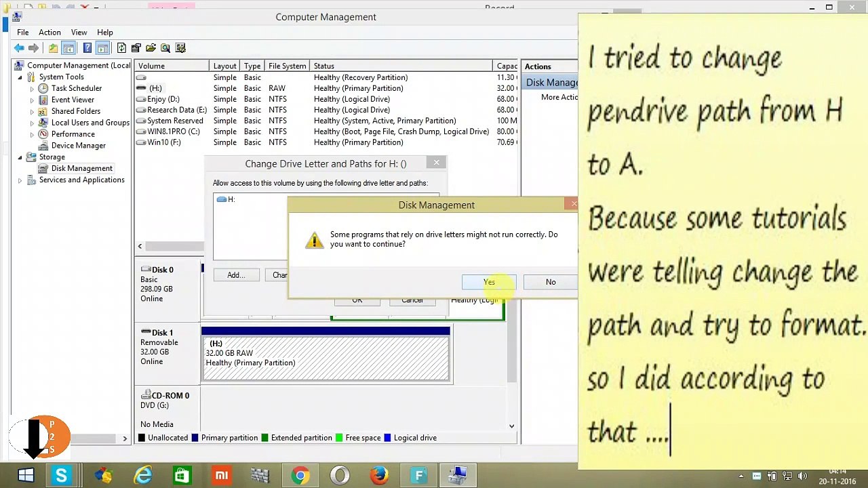The height and width of the screenshot is (488, 868).
Task: Click the drive icon beside Enjoy (D:)
Action: tap(141, 99)
